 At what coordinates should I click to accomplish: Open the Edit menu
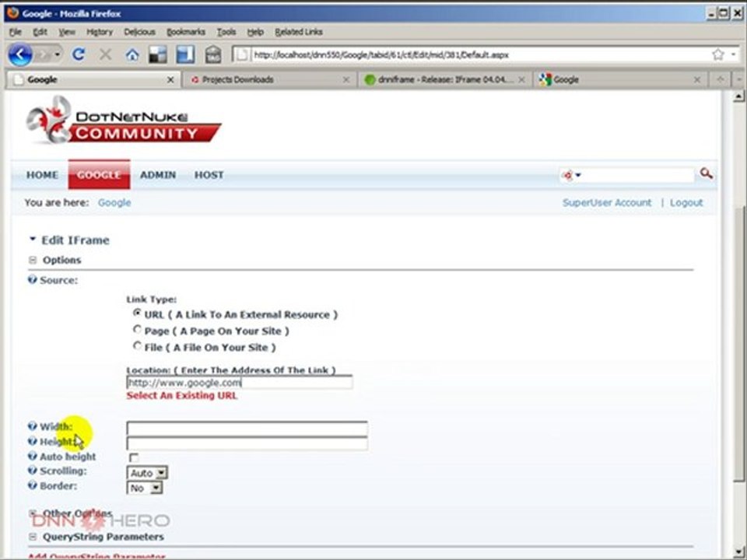[x=40, y=32]
